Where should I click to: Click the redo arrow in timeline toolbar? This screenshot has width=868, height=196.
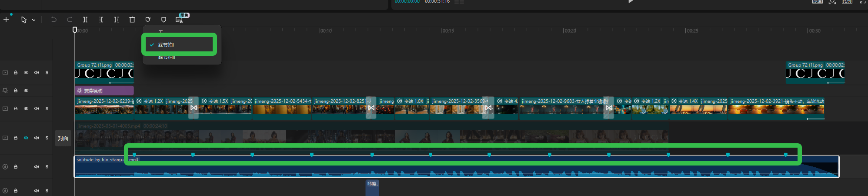[70, 20]
